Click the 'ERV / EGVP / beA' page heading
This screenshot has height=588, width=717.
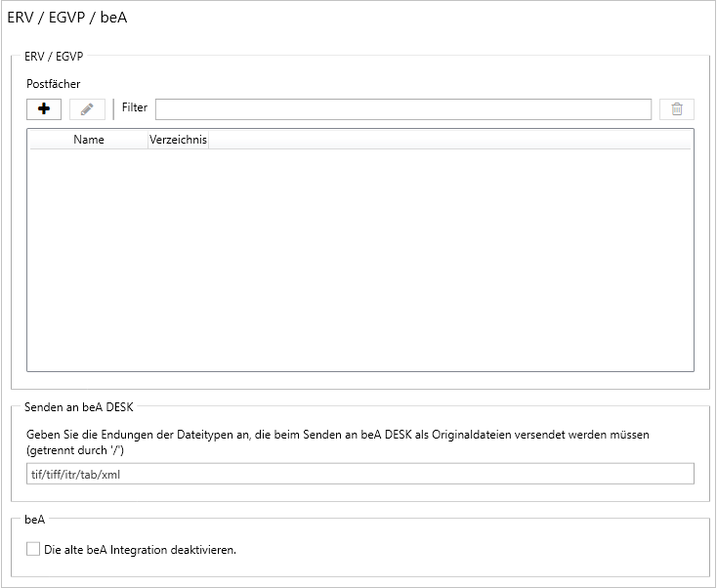point(67,18)
